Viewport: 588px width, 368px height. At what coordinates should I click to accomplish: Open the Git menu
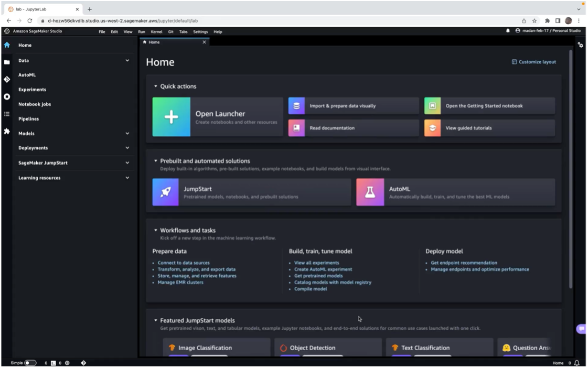point(170,32)
